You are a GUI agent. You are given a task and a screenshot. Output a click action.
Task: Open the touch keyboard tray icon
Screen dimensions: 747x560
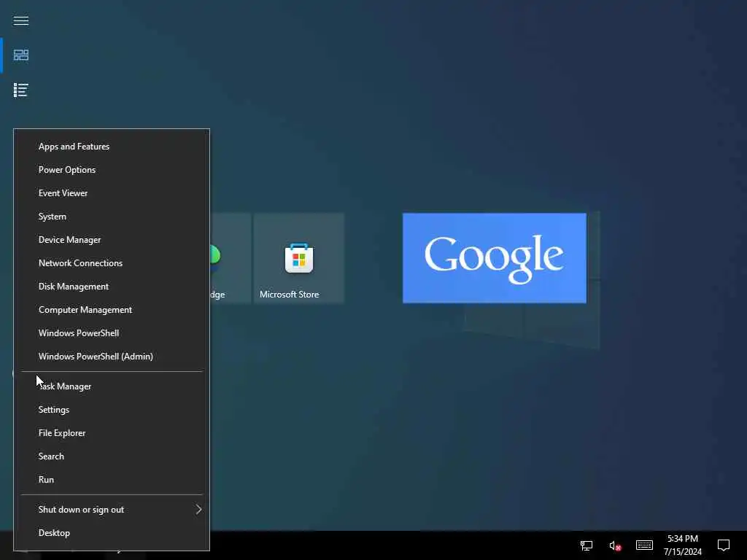644,545
